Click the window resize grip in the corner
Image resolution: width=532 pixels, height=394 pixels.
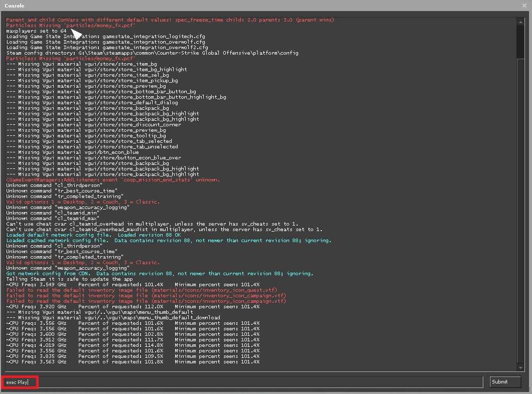[x=528, y=390]
